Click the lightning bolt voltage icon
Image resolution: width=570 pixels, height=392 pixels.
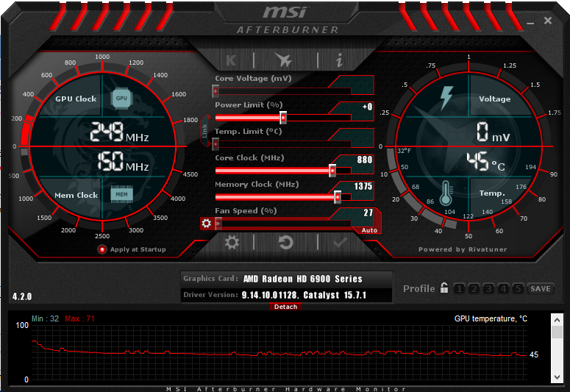(446, 98)
